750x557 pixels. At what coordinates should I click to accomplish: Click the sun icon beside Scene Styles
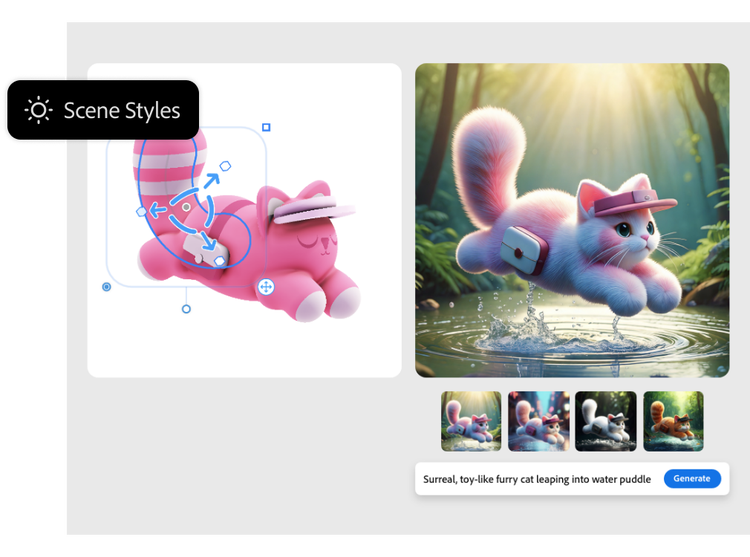[x=38, y=110]
